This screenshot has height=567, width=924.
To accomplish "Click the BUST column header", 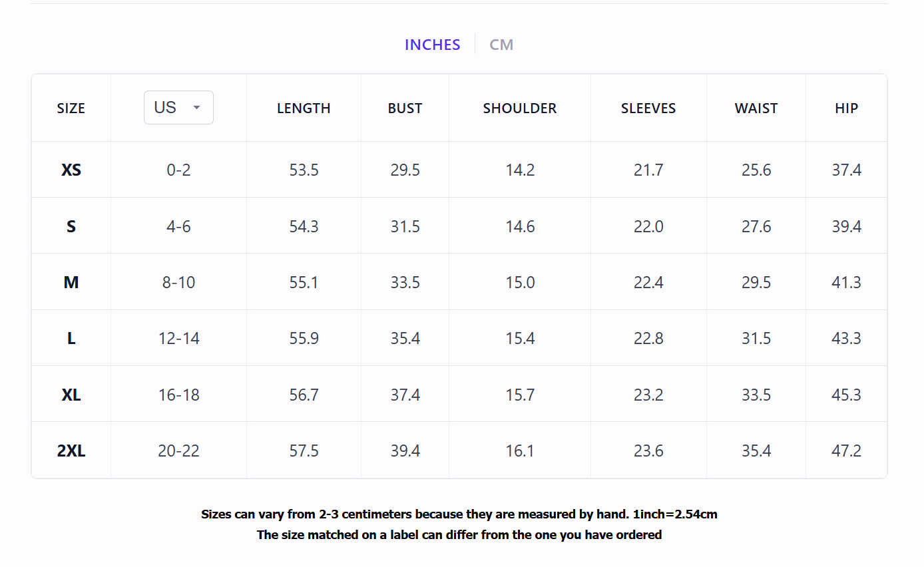I will tap(405, 108).
